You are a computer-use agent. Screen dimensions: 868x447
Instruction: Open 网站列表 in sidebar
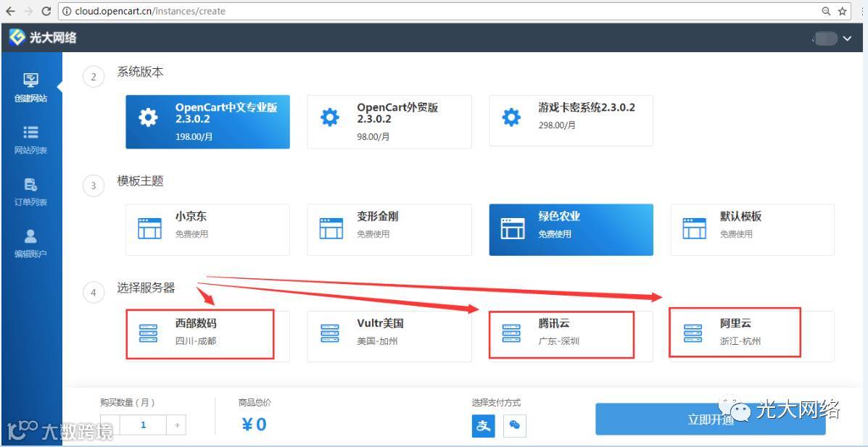(30, 140)
